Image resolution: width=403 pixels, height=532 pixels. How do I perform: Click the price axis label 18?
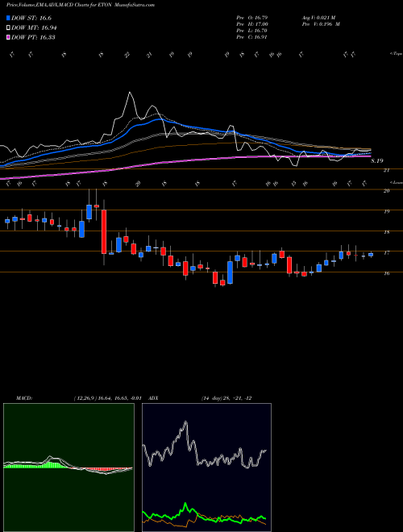[386, 232]
